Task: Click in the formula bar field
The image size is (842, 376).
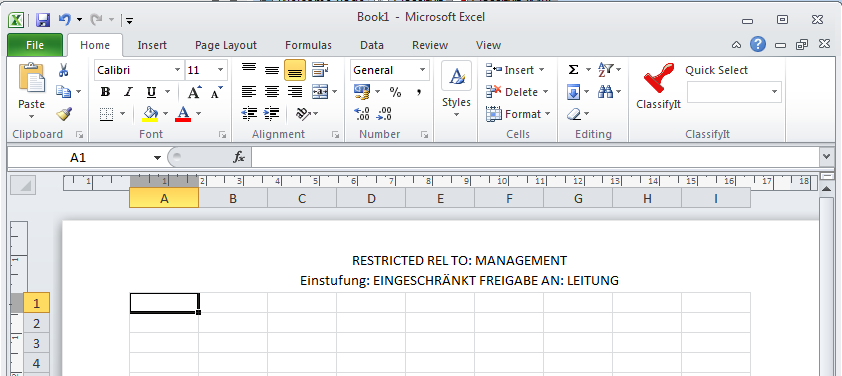Action: coord(535,157)
